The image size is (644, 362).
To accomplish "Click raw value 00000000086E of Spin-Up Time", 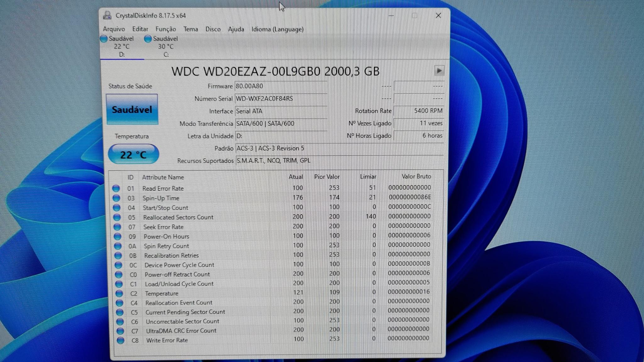I will click(x=410, y=197).
